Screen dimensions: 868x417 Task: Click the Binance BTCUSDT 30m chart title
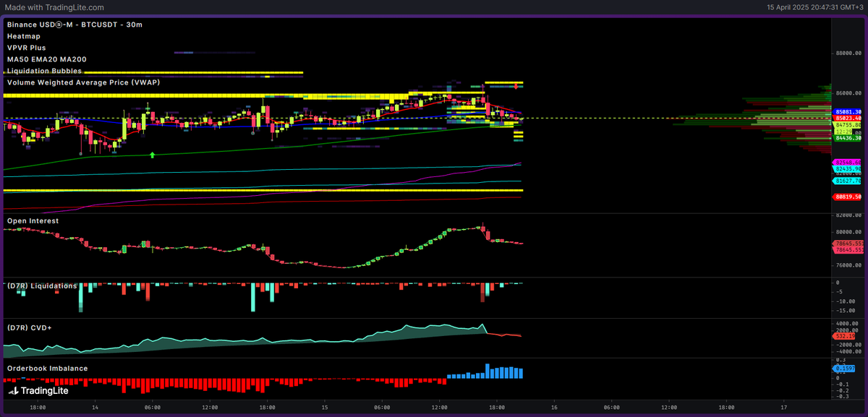(75, 25)
